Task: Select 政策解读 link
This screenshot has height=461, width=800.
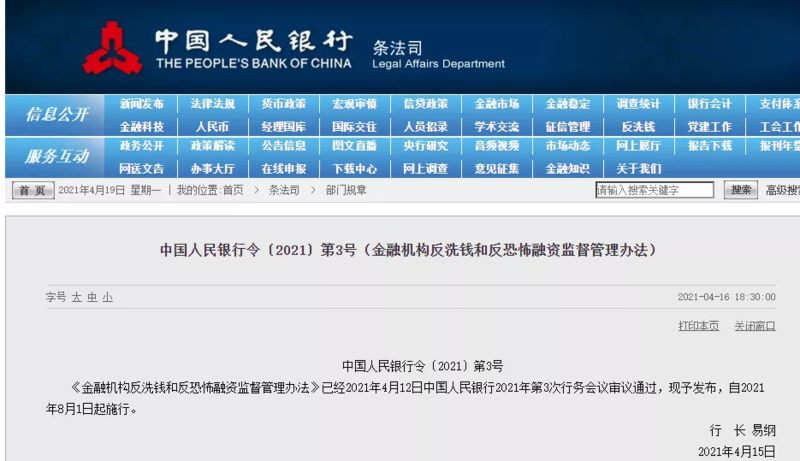Action: click(x=212, y=146)
